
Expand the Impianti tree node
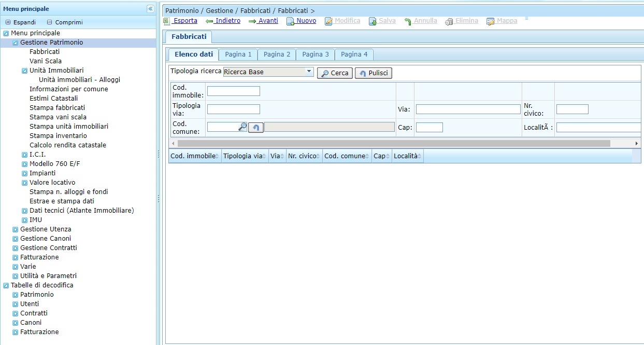point(24,173)
